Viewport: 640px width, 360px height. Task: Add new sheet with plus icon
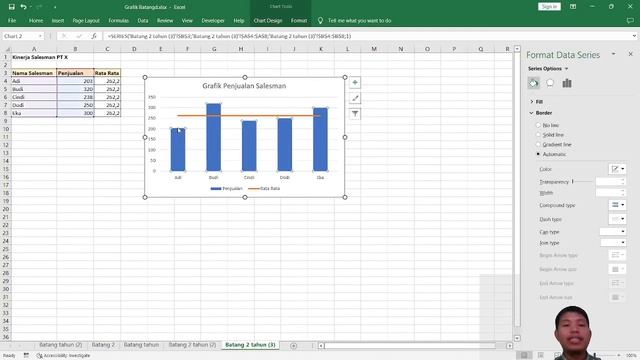(x=293, y=346)
